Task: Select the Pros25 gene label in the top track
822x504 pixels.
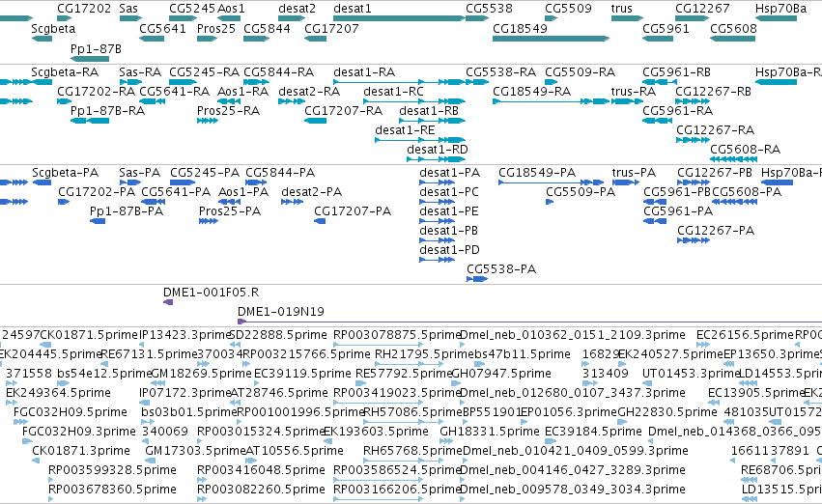Action: pyautogui.click(x=216, y=29)
